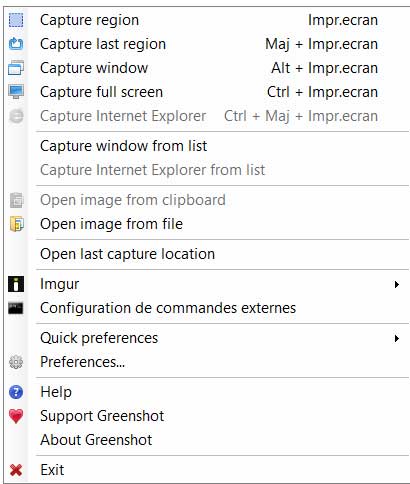
Task: Click the Capture region dashed-rectangle icon
Action: [x=16, y=20]
